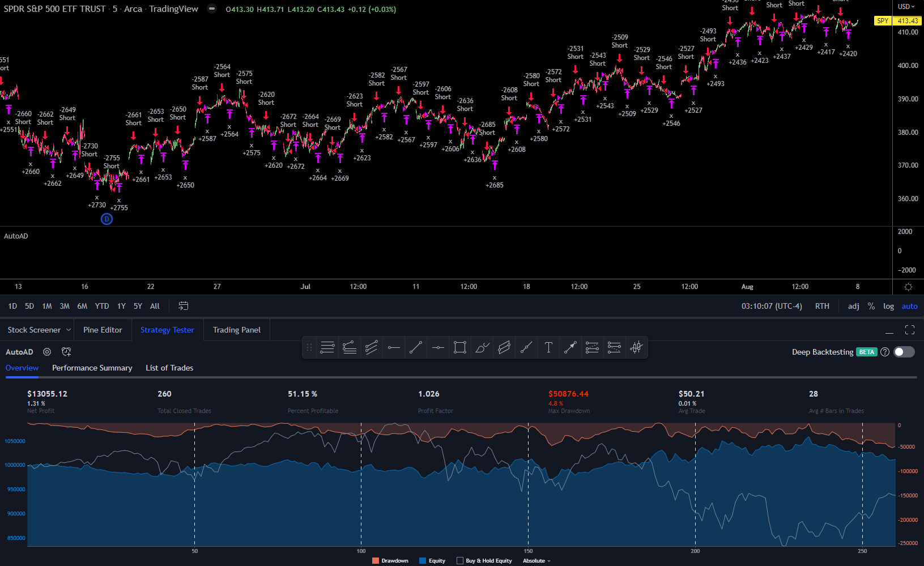Toggle log scale mode

(x=888, y=306)
